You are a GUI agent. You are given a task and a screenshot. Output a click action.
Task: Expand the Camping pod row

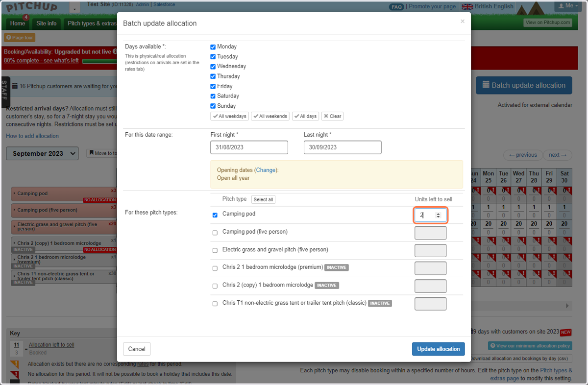pos(64,194)
